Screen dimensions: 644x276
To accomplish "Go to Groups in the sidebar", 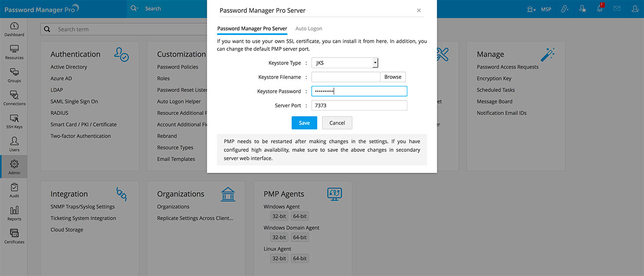I will (x=14, y=76).
